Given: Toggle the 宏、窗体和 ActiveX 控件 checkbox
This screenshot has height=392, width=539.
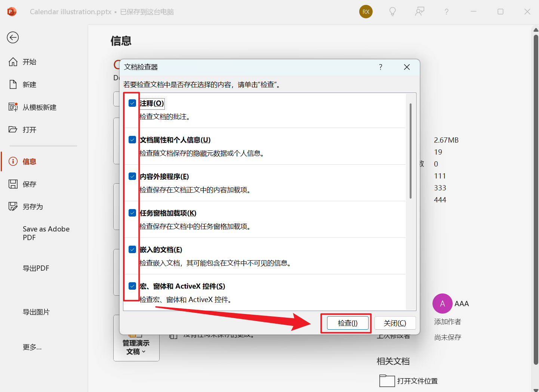Looking at the screenshot, I should pos(132,286).
